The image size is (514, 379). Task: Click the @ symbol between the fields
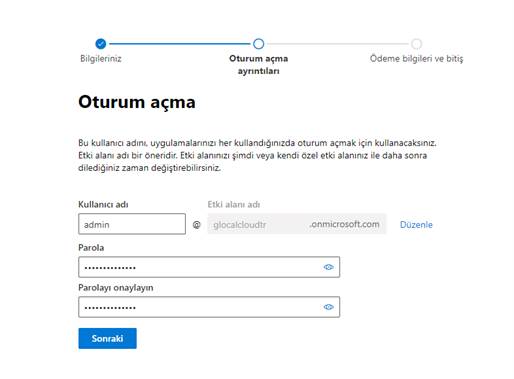197,225
